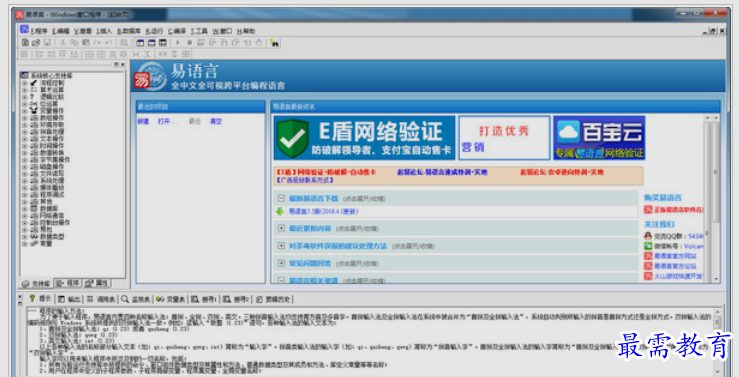Expand the 网络通信 tree node
The height and width of the screenshot is (377, 739).
click(x=25, y=215)
